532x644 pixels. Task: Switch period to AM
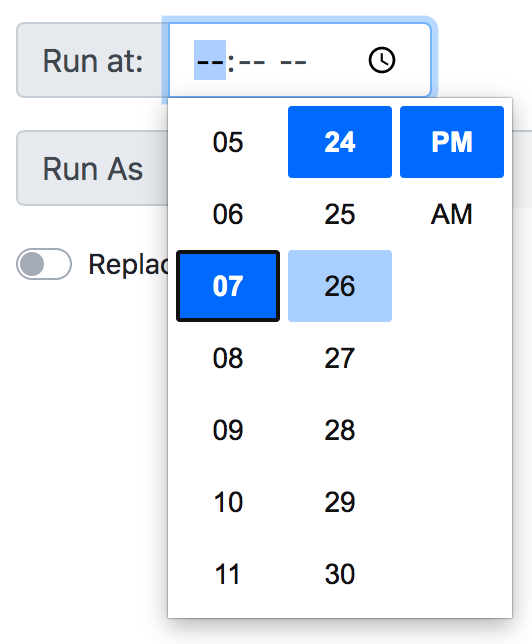point(452,214)
